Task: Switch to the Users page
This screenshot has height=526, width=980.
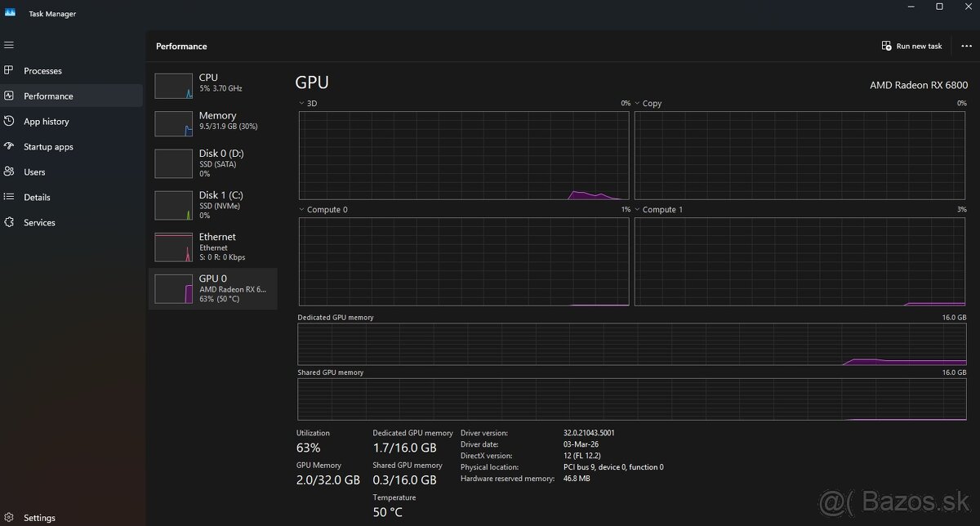Action: (72, 172)
